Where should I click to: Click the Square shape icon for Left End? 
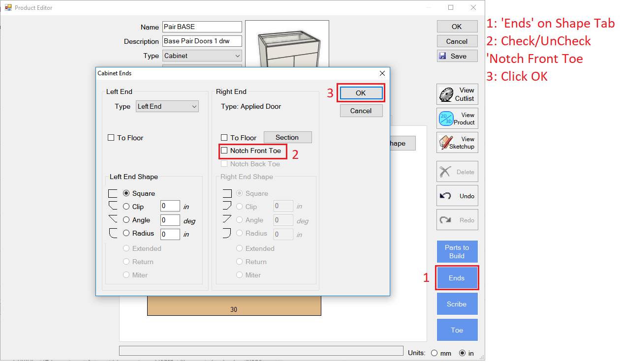(x=113, y=193)
